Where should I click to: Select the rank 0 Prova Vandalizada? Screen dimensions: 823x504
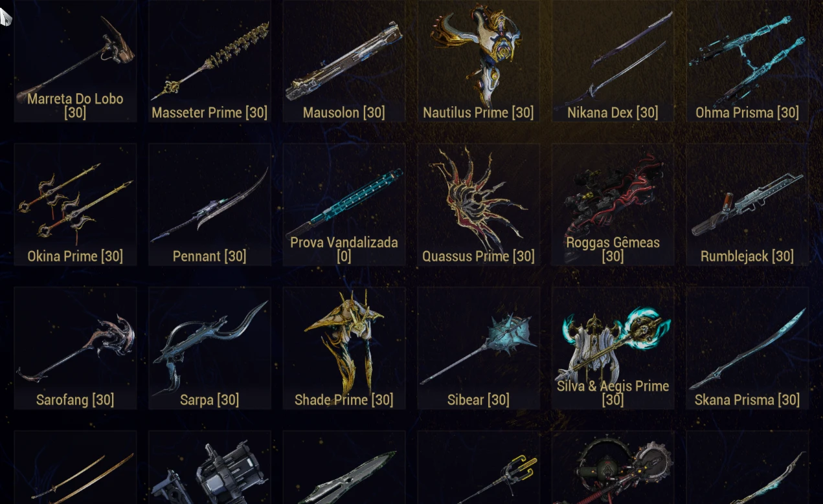[344, 204]
